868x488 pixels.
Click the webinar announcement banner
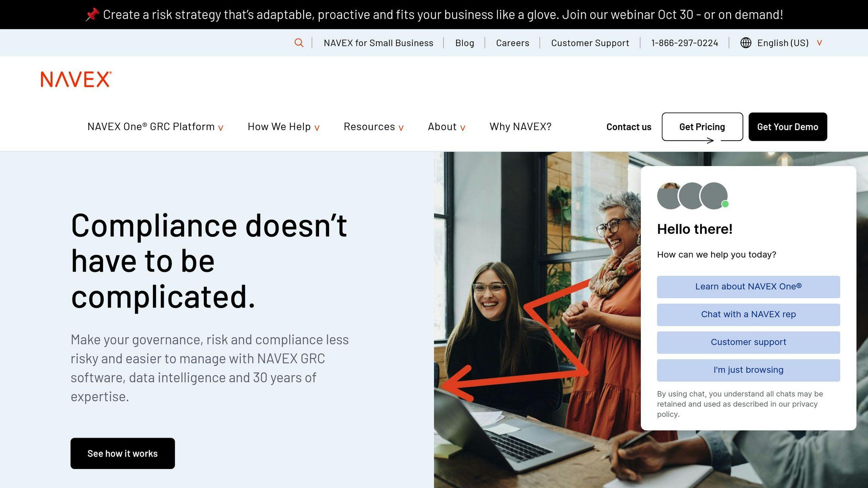pyautogui.click(x=434, y=14)
